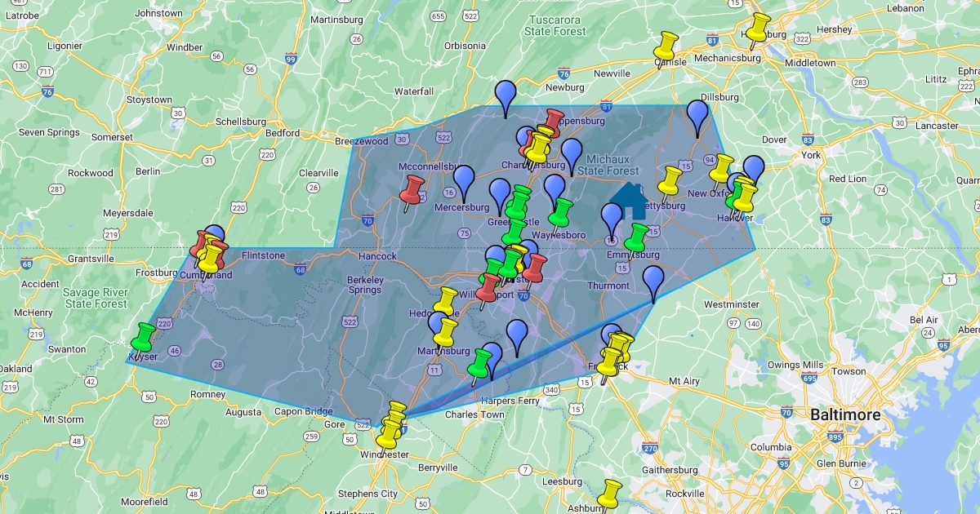Click the blue marker in Michaux State Forest
This screenshot has width=980, height=514.
(572, 153)
